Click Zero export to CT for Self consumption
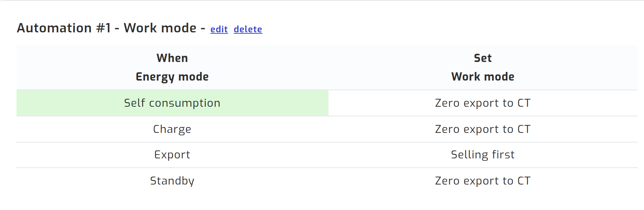 click(483, 103)
